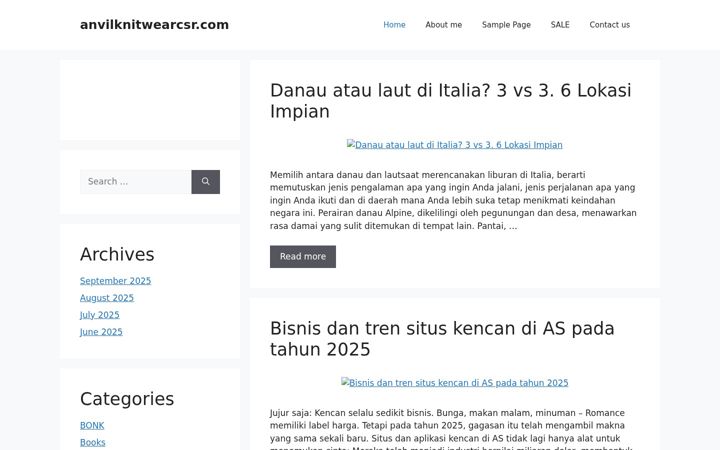
Task: Click the anvilknitwearcsr.com site title
Action: [154, 25]
